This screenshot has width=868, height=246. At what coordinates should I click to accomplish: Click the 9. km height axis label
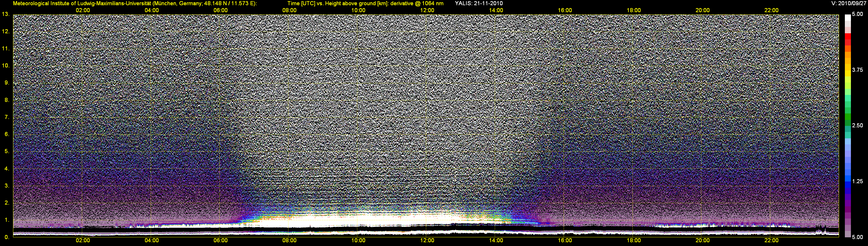click(x=7, y=82)
